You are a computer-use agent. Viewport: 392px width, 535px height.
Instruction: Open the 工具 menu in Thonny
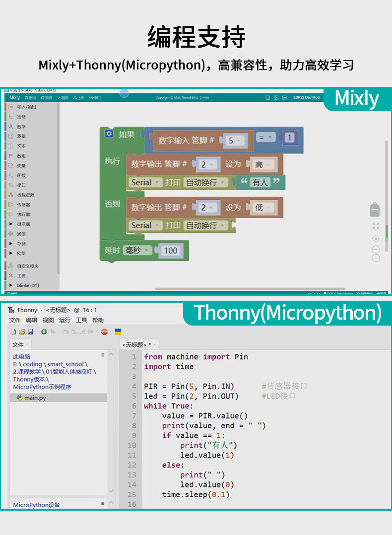pyautogui.click(x=81, y=320)
